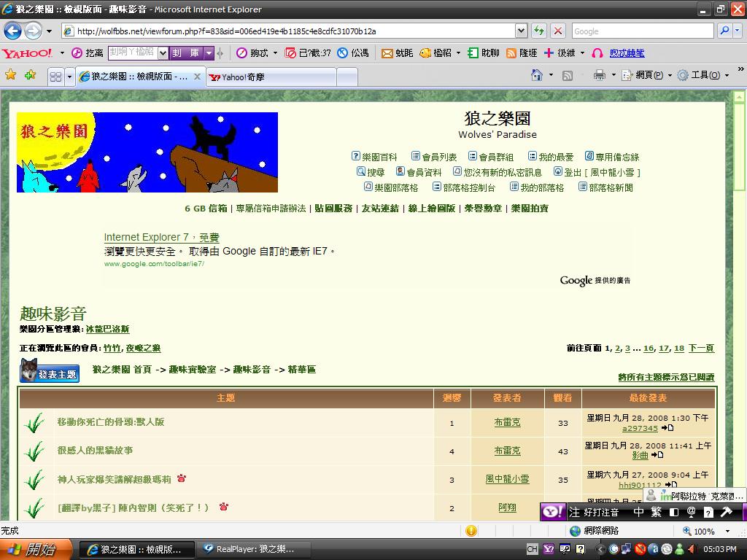Image resolution: width=747 pixels, height=560 pixels.
Task: Open the 移動你死亡的骨頭:獸人版 topic
Action: [111, 422]
